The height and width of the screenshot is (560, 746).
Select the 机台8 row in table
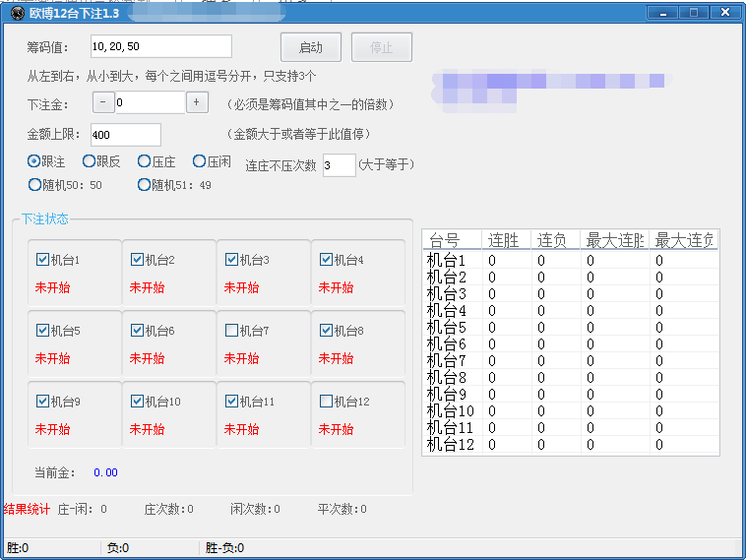pyautogui.click(x=571, y=377)
